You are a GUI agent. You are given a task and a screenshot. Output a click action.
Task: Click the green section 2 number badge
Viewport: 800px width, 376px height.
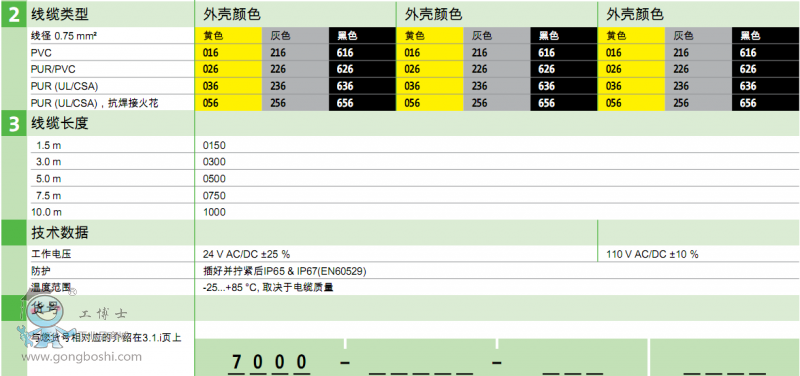14,14
